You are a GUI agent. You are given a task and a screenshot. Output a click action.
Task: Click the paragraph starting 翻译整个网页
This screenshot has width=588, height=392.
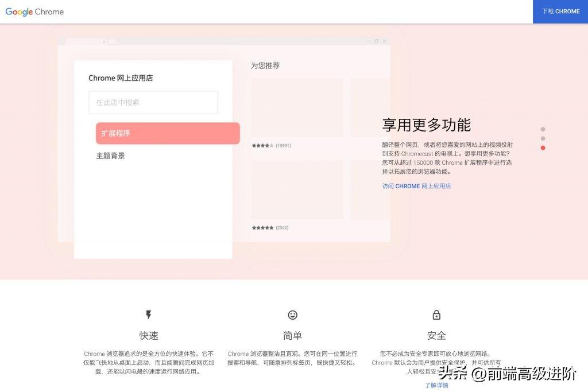pyautogui.click(x=447, y=158)
